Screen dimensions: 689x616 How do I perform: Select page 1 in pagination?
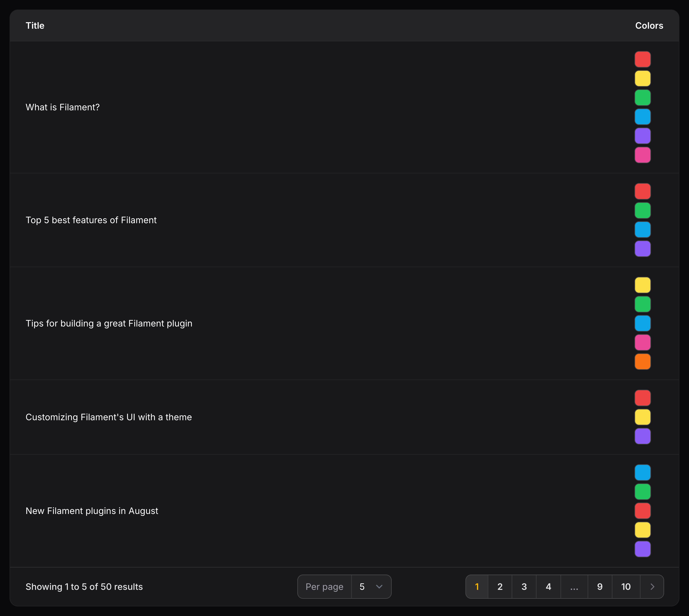tap(477, 586)
